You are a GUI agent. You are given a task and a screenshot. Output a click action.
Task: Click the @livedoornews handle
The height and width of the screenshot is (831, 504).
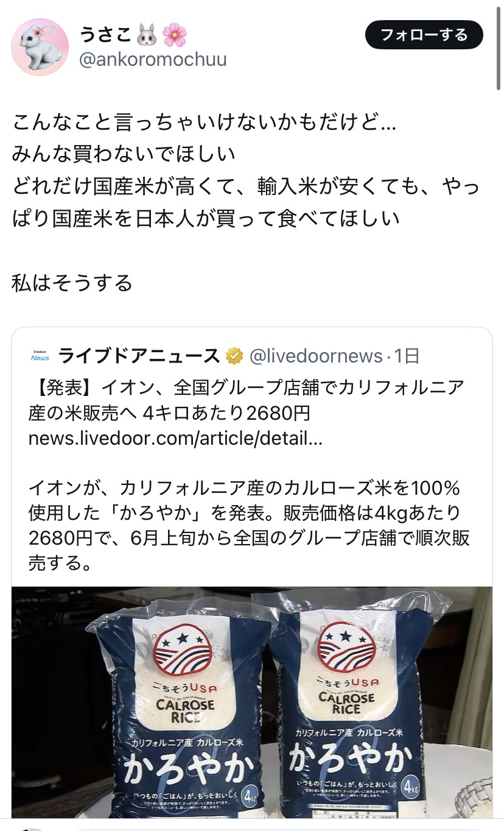[x=317, y=356]
